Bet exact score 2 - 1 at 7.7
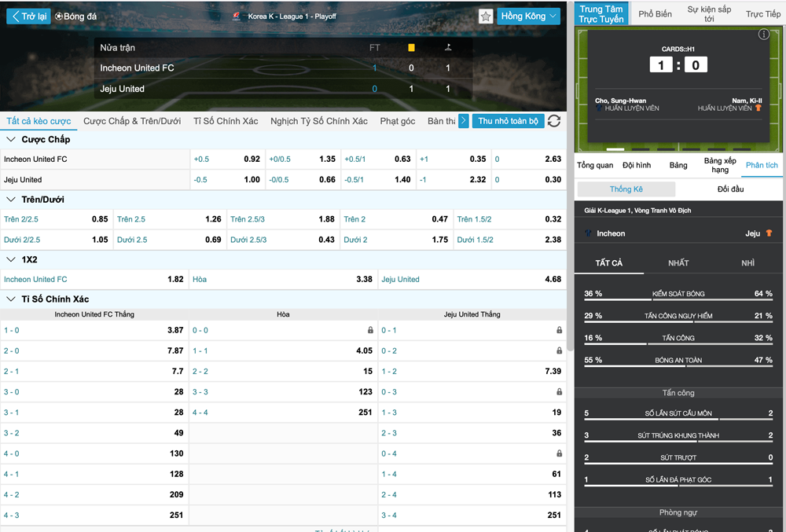The height and width of the screenshot is (532, 786). pyautogui.click(x=94, y=371)
